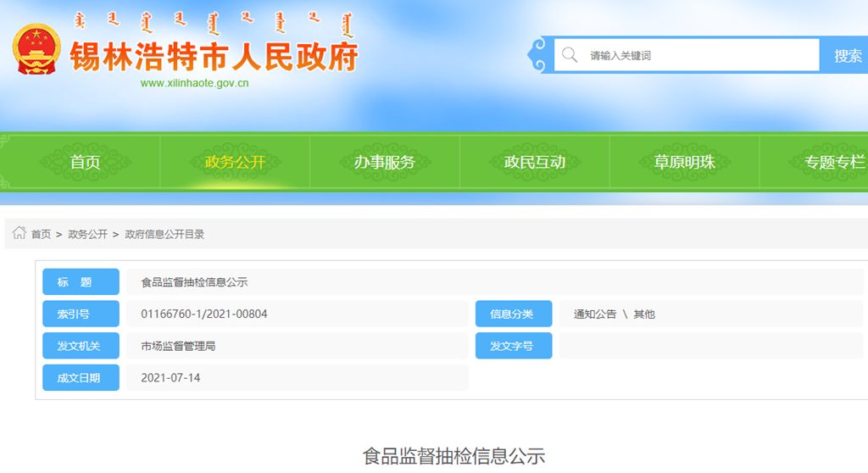
Task: Click the article heading 食品监督抽检信息公示
Action: coord(453,456)
